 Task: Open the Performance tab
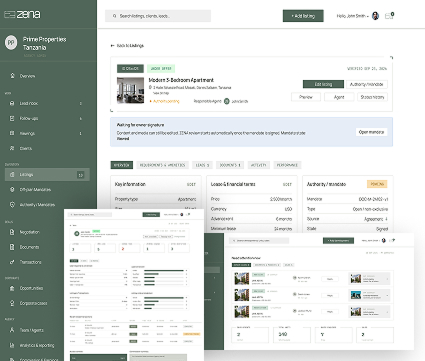[x=287, y=165]
